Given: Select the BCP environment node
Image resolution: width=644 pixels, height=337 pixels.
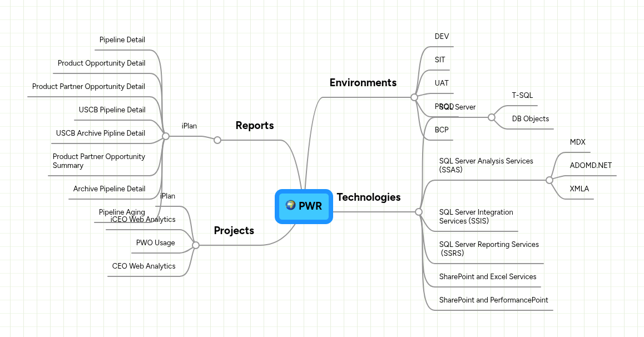Looking at the screenshot, I should (x=442, y=130).
